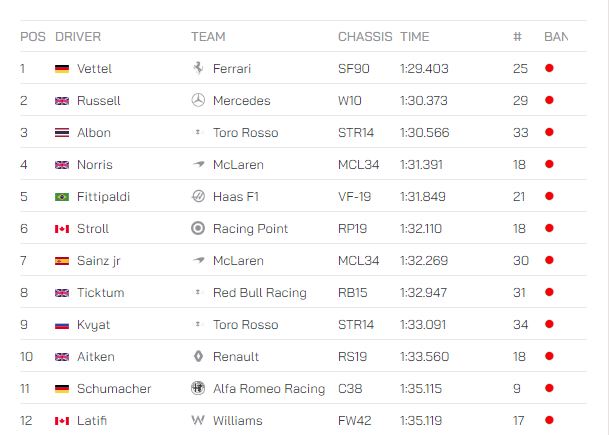This screenshot has width=609, height=435.
Task: Click the Racing Point circular logo
Action: (198, 228)
